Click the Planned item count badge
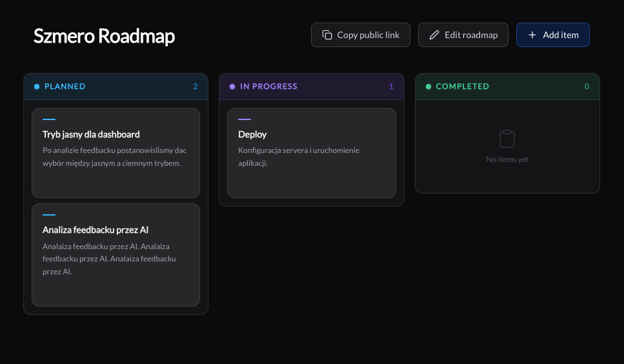 coord(196,86)
